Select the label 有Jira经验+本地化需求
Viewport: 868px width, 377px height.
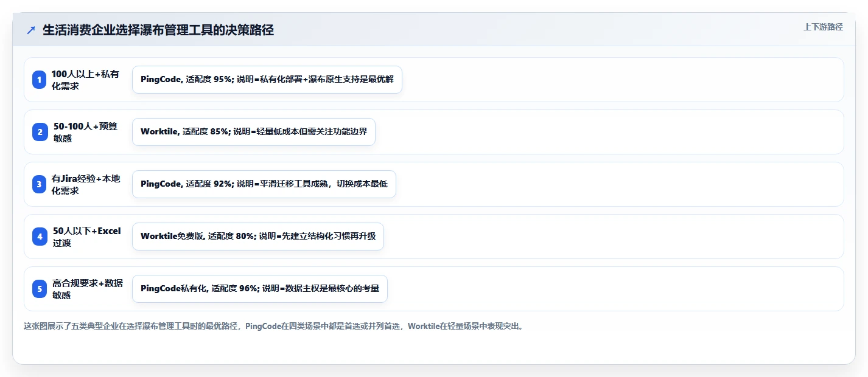pos(86,184)
